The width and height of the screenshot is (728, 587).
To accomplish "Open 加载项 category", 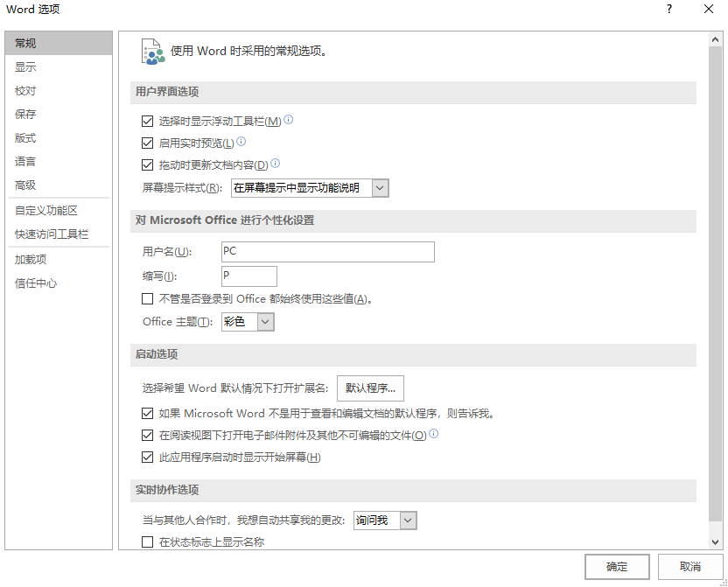I will (59, 260).
